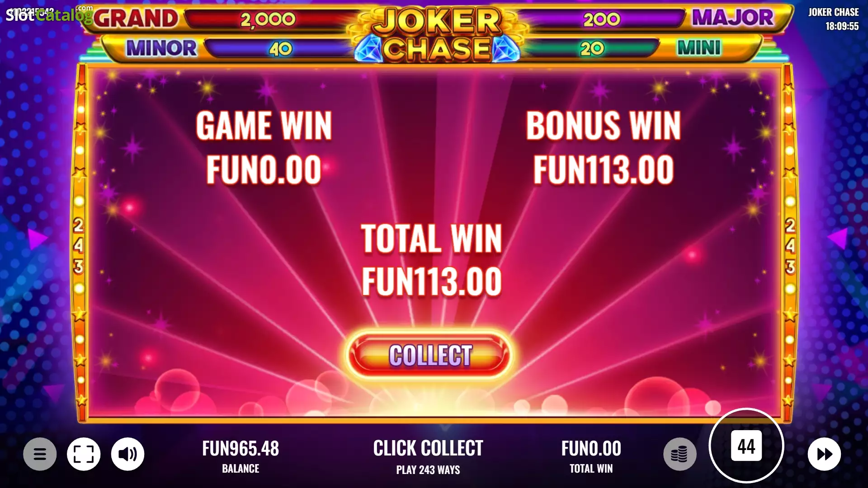Open the hamburger menu button
Viewport: 868px width, 488px height.
pyautogui.click(x=40, y=454)
